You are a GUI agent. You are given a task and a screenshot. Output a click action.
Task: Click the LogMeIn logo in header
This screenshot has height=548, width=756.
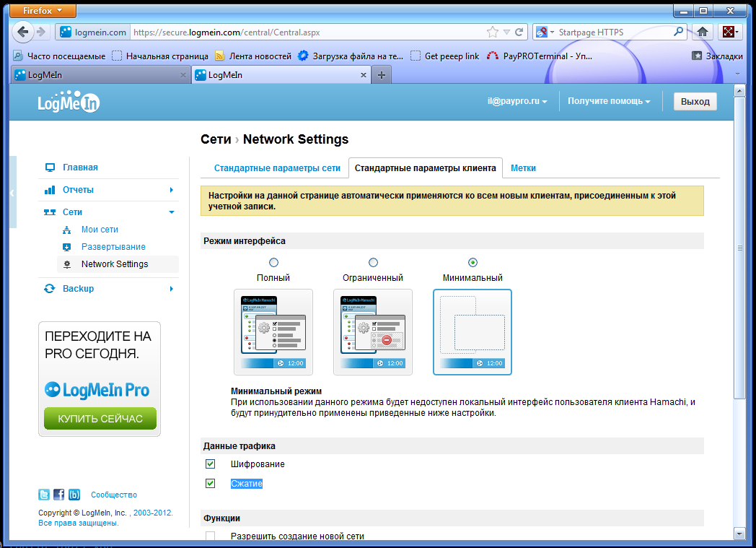(x=69, y=102)
